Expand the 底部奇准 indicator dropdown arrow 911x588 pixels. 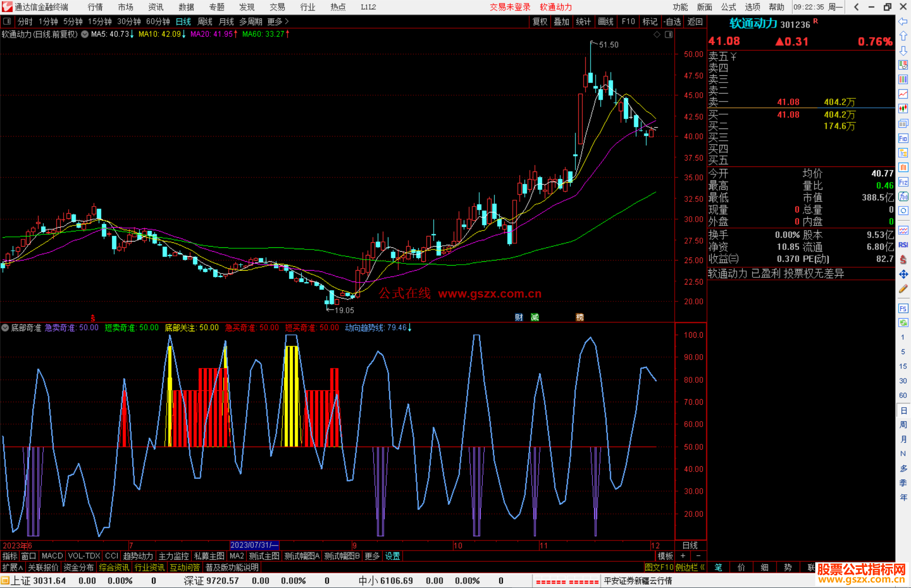tap(5, 328)
